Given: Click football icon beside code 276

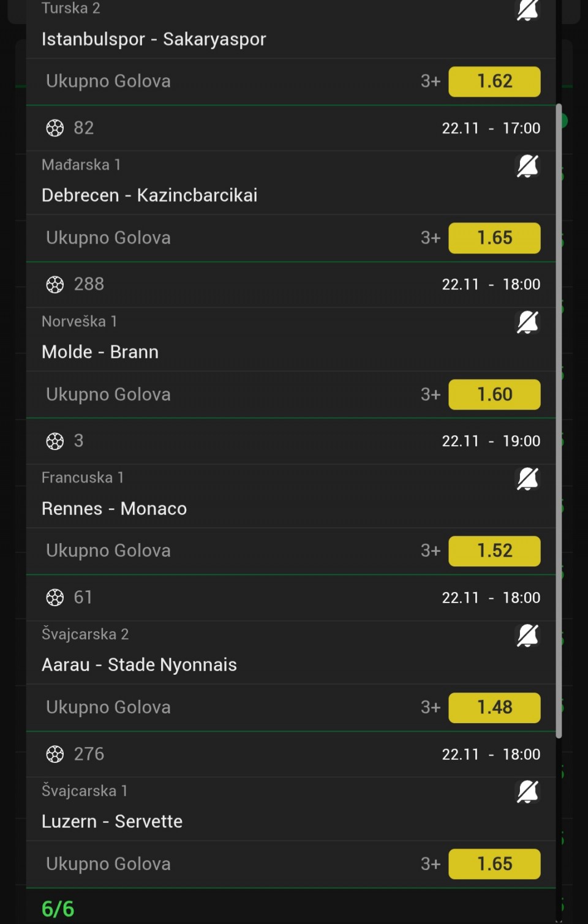Looking at the screenshot, I should [x=55, y=754].
